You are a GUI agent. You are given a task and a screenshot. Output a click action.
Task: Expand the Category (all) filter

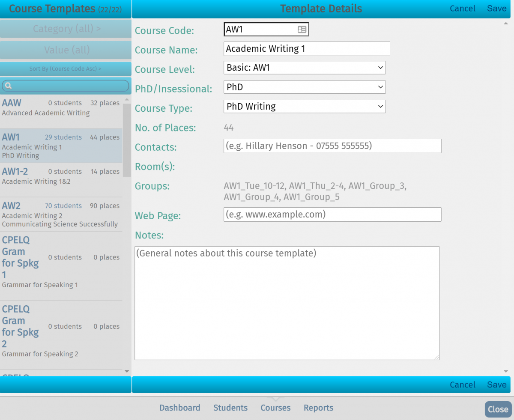[x=66, y=29]
